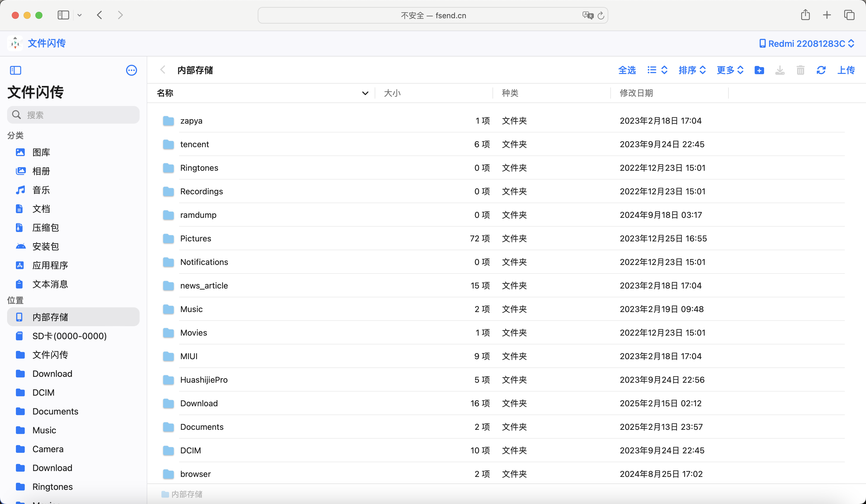This screenshot has width=866, height=504.
Task: Open the 安装包 APK category
Action: 73,246
